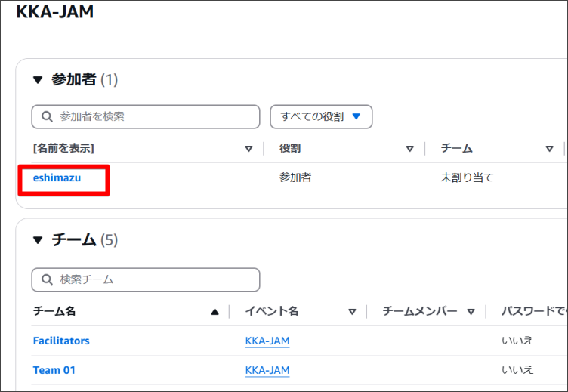Focus the 検索チーム search field
Image resolution: width=568 pixels, height=392 pixels.
click(151, 279)
